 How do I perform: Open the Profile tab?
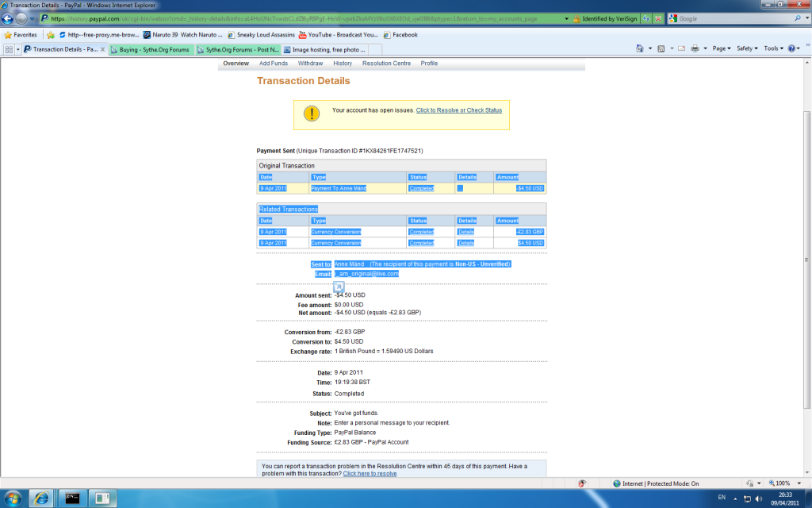coord(429,63)
